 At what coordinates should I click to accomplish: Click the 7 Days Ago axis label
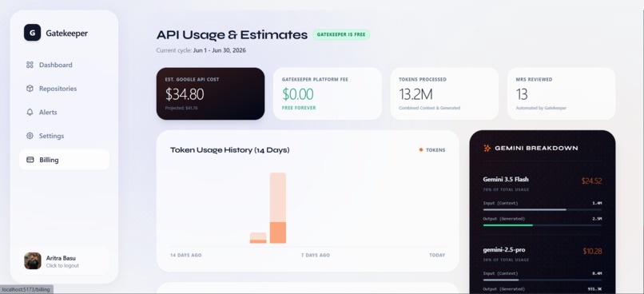tap(316, 255)
